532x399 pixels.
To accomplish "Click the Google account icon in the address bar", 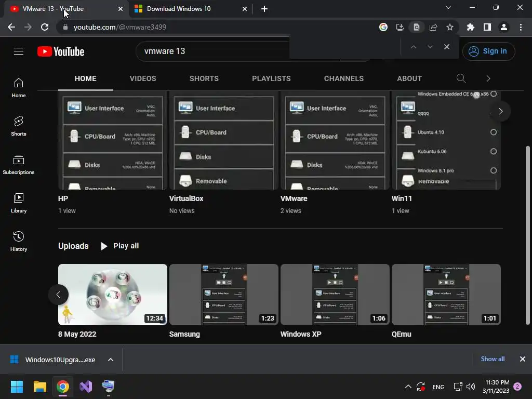I will (x=383, y=27).
